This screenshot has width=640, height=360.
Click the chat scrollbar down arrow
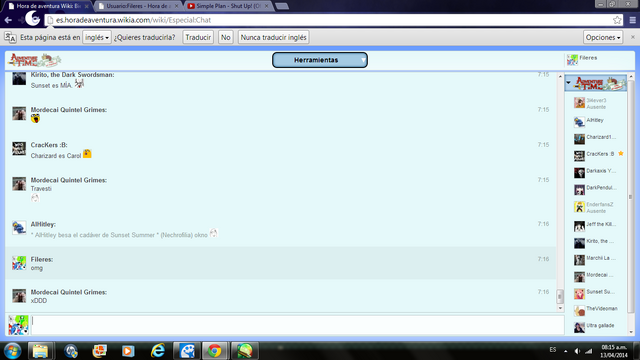point(560,308)
